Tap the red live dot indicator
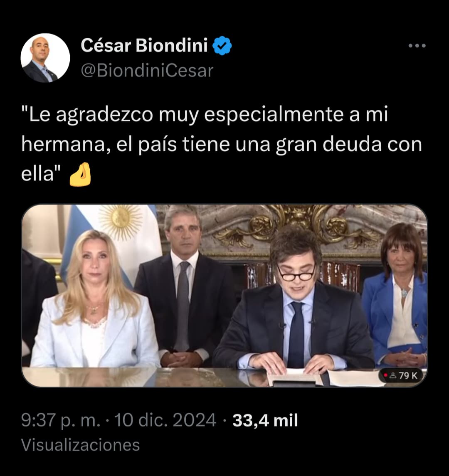This screenshot has width=449, height=476. click(385, 375)
